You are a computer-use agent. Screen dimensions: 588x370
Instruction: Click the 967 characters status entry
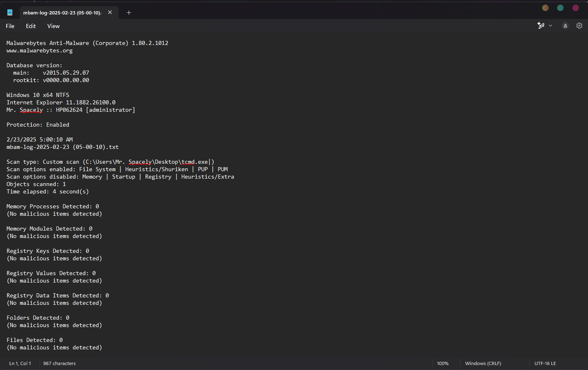[x=59, y=363]
